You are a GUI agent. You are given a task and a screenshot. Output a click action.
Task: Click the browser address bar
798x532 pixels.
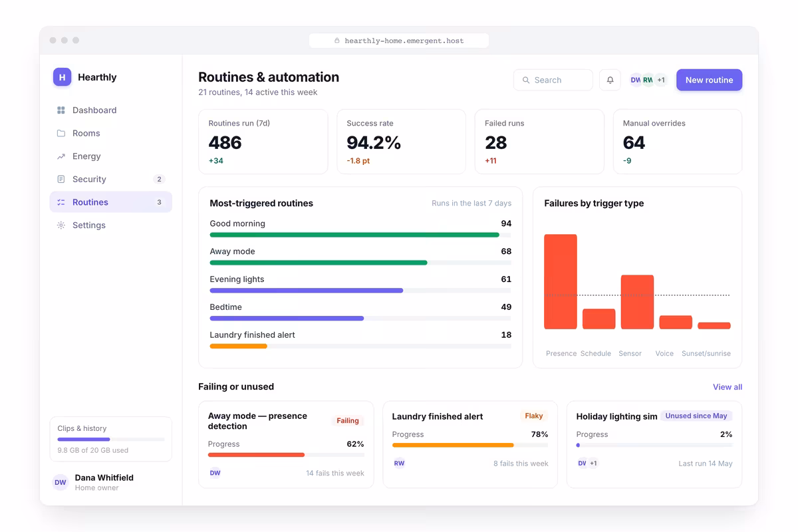pos(399,41)
